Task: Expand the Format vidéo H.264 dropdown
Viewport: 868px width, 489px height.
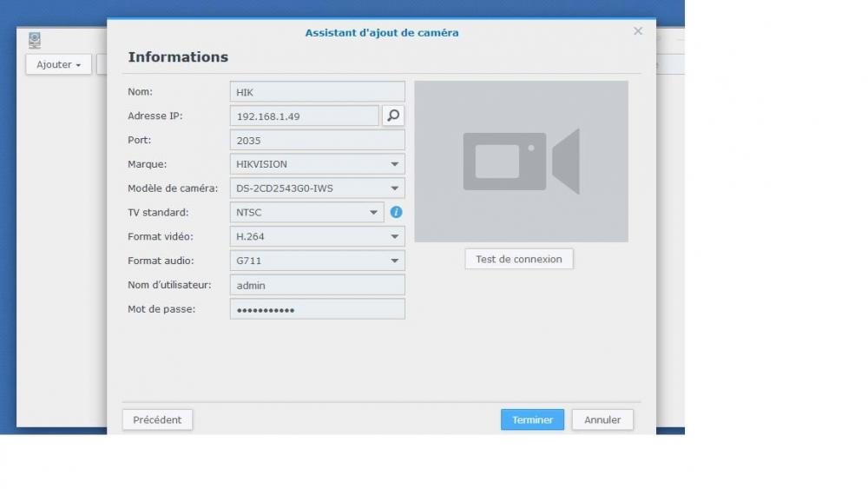Action: [317, 236]
